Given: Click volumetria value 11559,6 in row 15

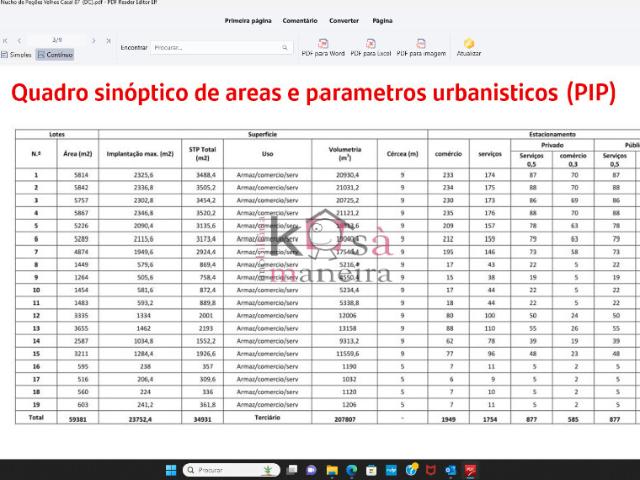Looking at the screenshot, I should coord(348,353).
